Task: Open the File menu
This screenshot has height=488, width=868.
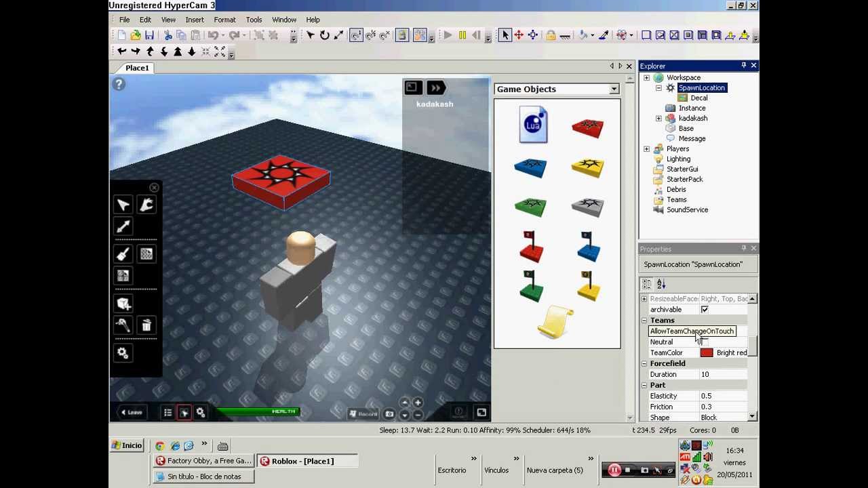Action: (x=125, y=20)
